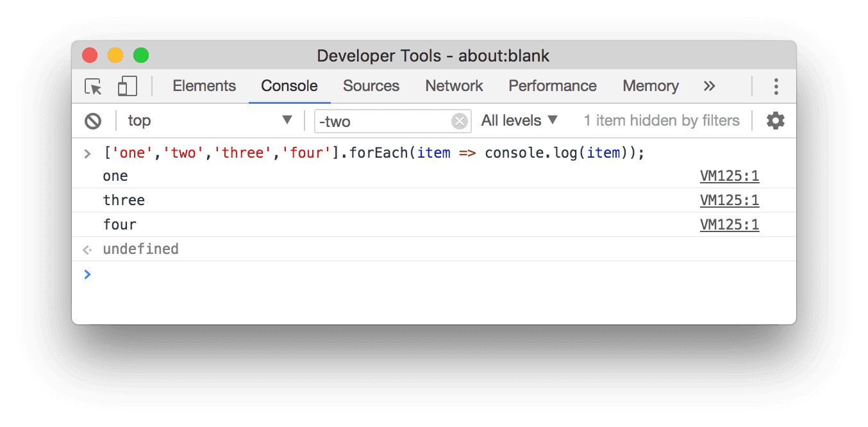
Task: Click the inspect element cursor icon
Action: coord(94,87)
